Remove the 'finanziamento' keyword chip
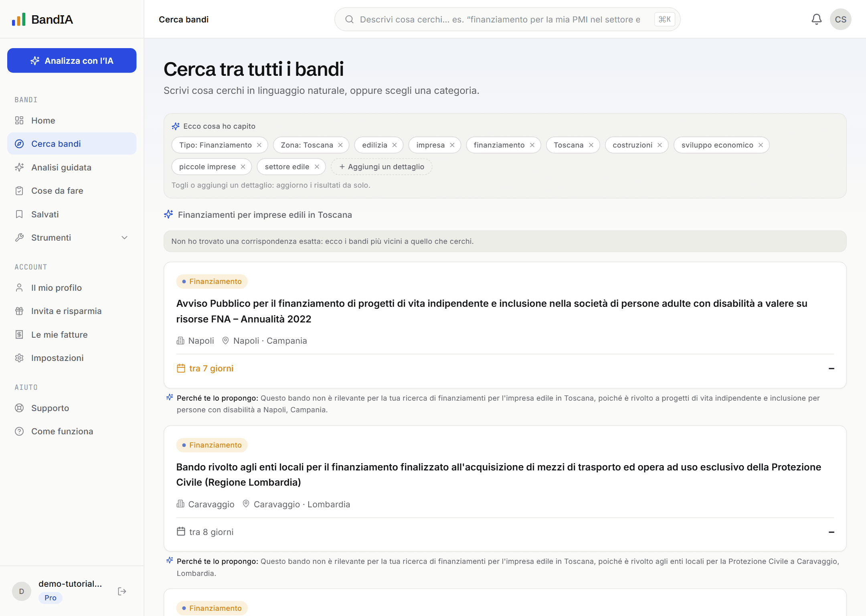The width and height of the screenshot is (866, 616). (532, 145)
